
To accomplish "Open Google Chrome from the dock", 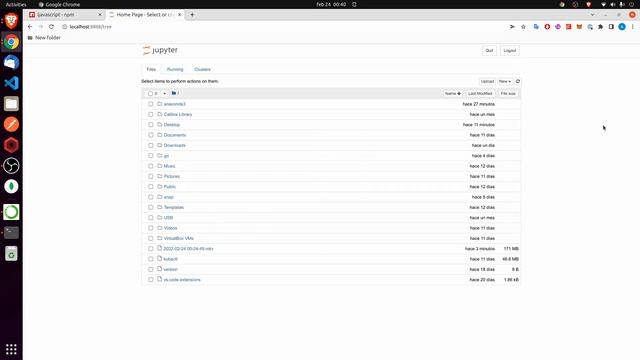I will click(11, 42).
